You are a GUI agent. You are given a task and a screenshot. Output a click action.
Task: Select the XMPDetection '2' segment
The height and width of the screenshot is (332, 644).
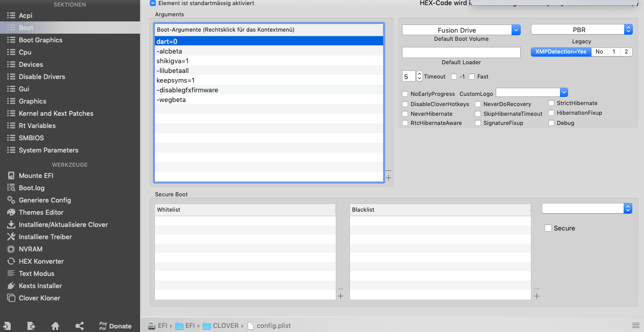tap(626, 52)
